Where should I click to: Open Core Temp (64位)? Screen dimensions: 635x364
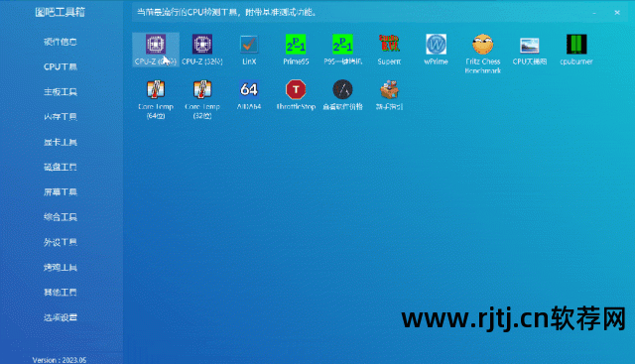click(156, 99)
